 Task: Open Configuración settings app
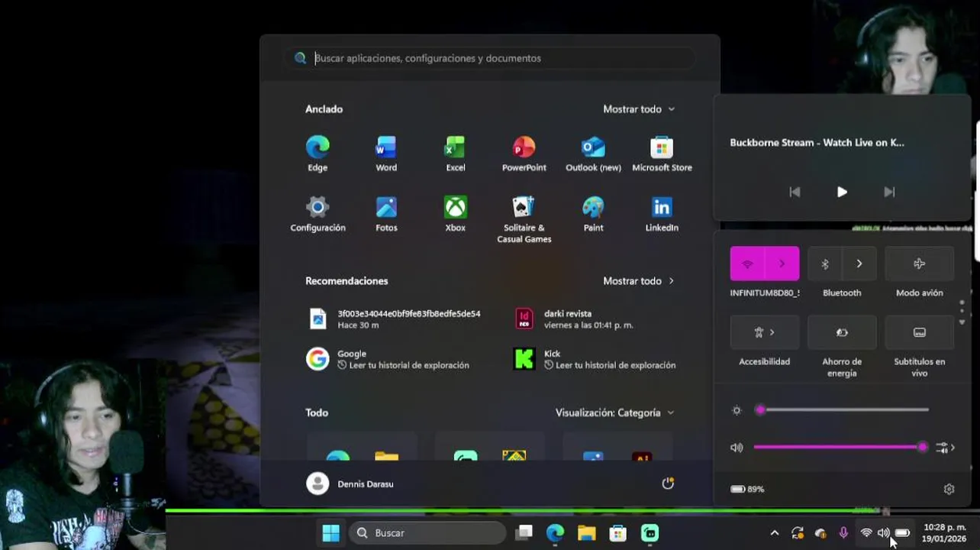[x=318, y=214]
